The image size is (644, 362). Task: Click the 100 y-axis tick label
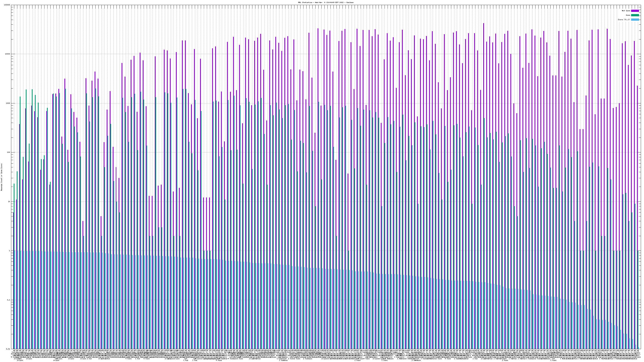[9, 152]
